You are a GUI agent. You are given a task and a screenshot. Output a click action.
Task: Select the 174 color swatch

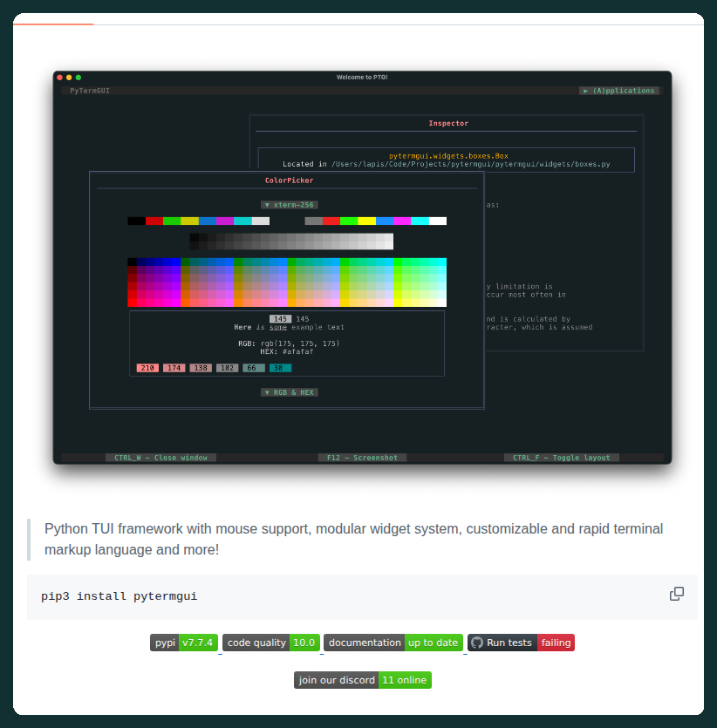(x=174, y=368)
